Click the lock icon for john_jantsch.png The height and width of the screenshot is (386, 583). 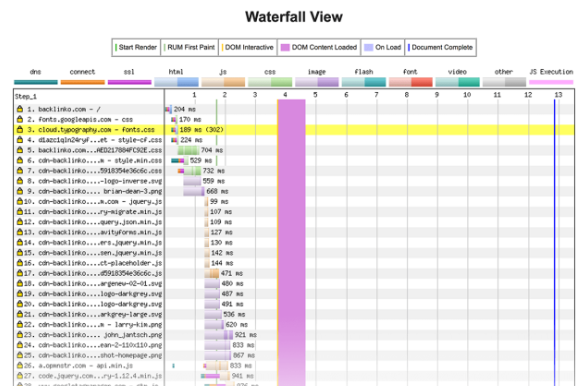pyautogui.click(x=20, y=335)
